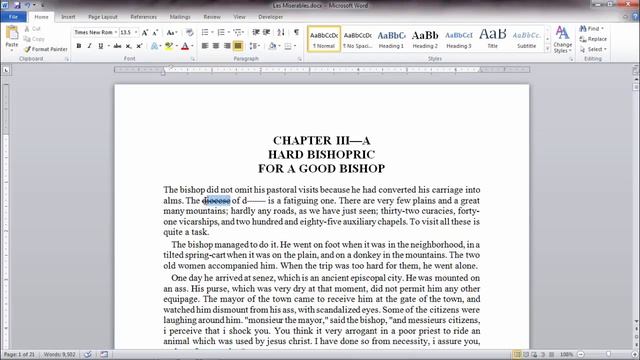Show paragraph marks with pilcrow icon
Image resolution: width=640 pixels, height=360 pixels.
[x=296, y=32]
